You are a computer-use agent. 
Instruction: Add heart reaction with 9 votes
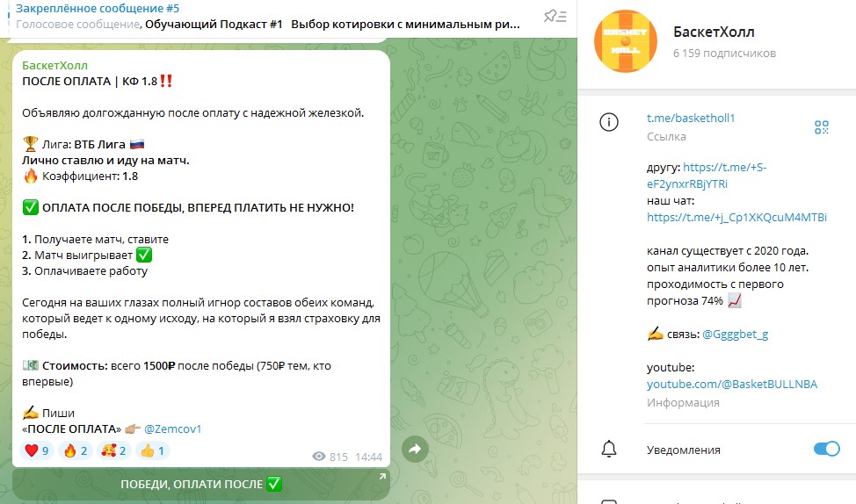tap(37, 450)
